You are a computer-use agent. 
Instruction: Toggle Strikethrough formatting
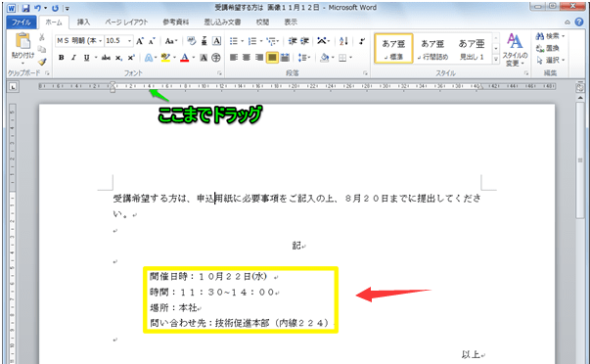click(106, 58)
